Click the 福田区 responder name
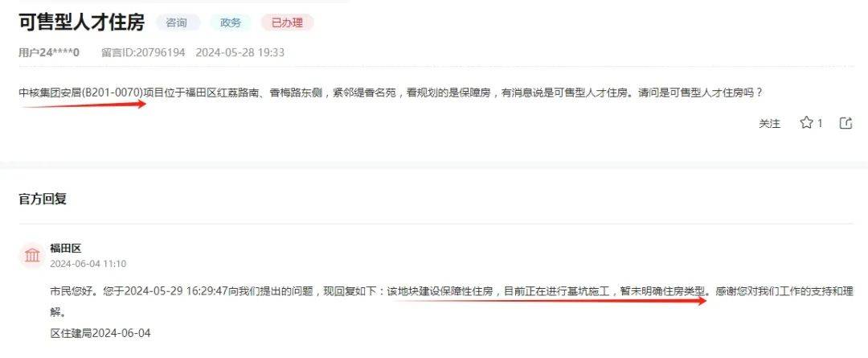This screenshot has width=868, height=358. pyautogui.click(x=65, y=249)
